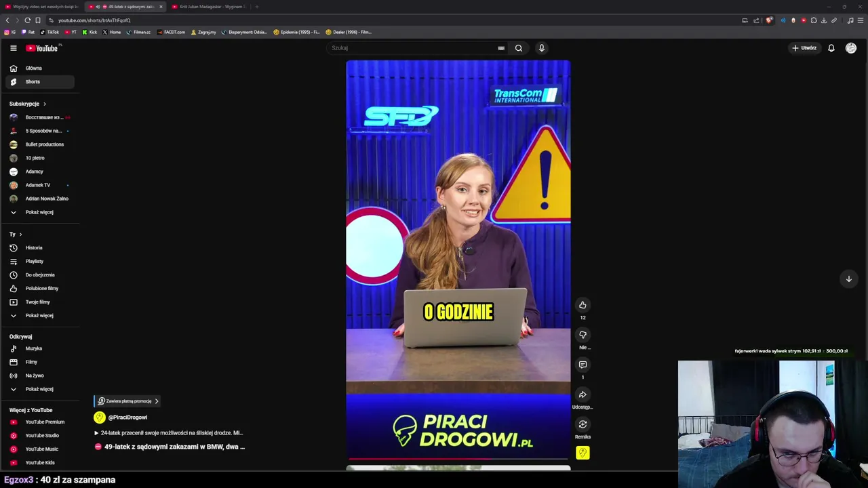This screenshot has height=488, width=868.
Task: Open the @PiraciDrogowi channel link
Action: pos(127,418)
